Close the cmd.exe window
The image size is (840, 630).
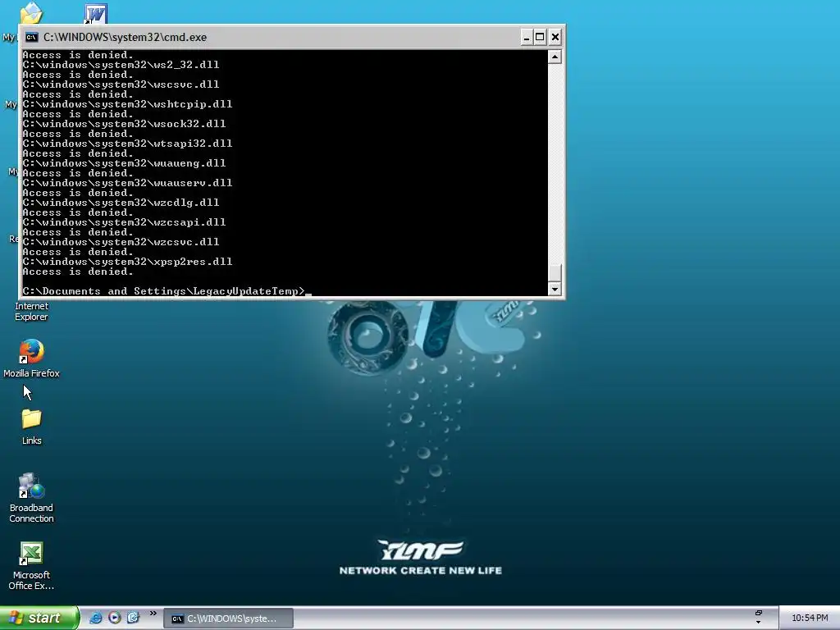(555, 37)
